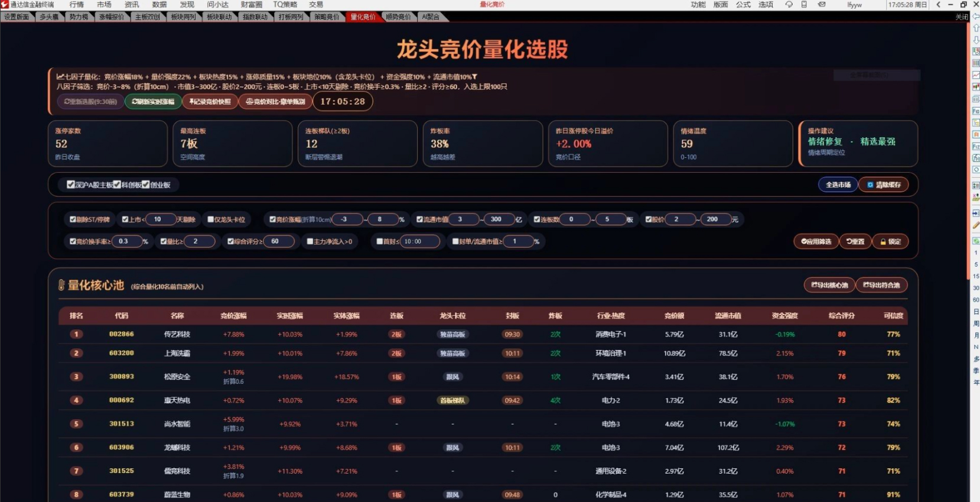Click the funnel icon after 流通市值10%
The image size is (980, 502).
474,77
